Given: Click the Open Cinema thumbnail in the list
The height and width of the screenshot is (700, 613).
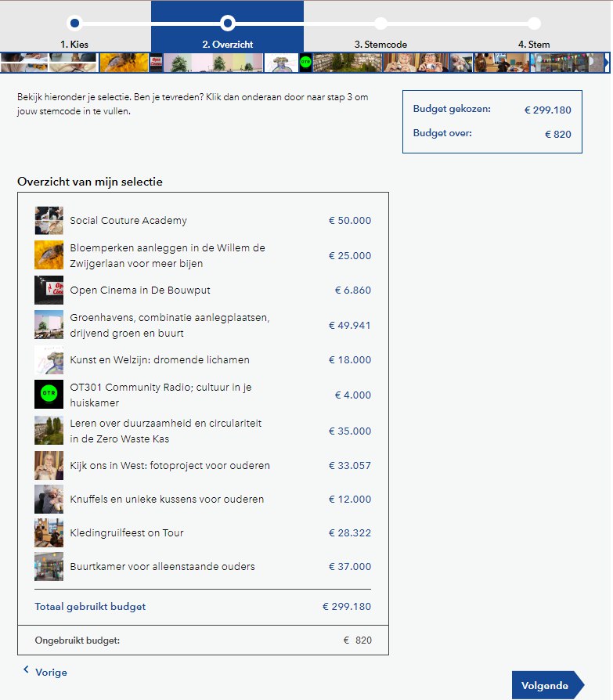Looking at the screenshot, I should click(49, 290).
